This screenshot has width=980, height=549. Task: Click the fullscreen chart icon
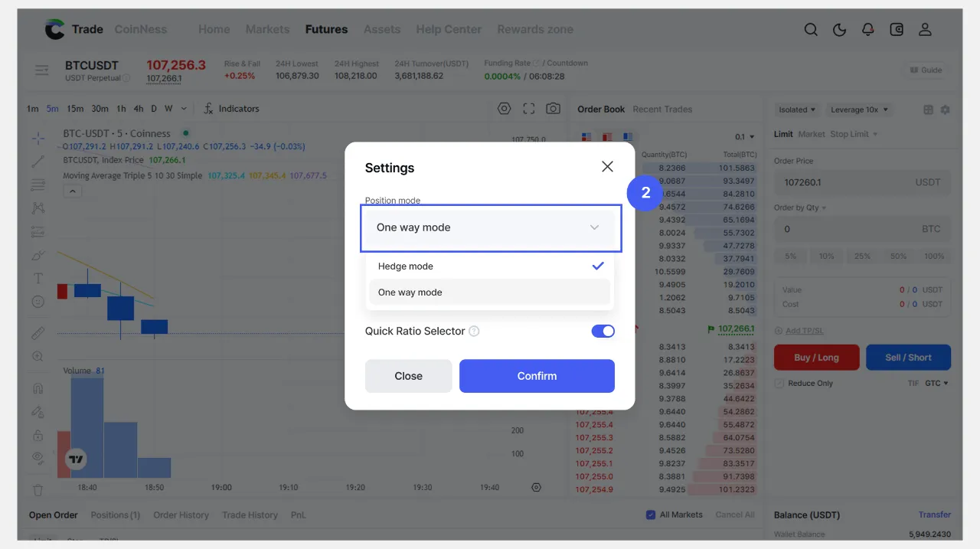529,109
